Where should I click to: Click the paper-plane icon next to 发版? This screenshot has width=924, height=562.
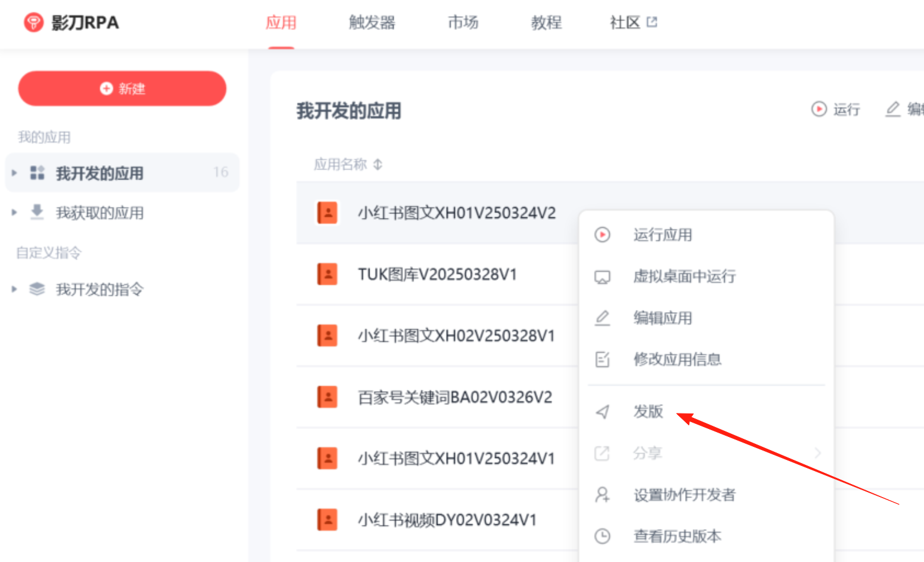point(602,412)
